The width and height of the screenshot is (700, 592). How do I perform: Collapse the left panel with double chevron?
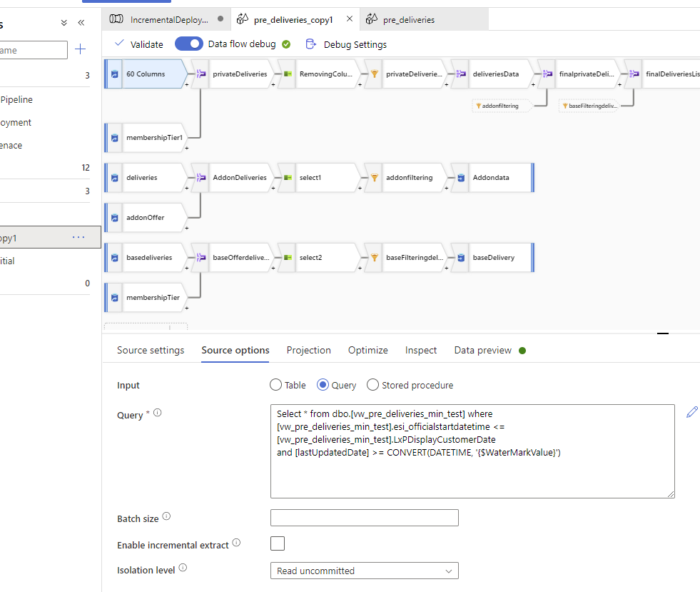pyautogui.click(x=81, y=22)
